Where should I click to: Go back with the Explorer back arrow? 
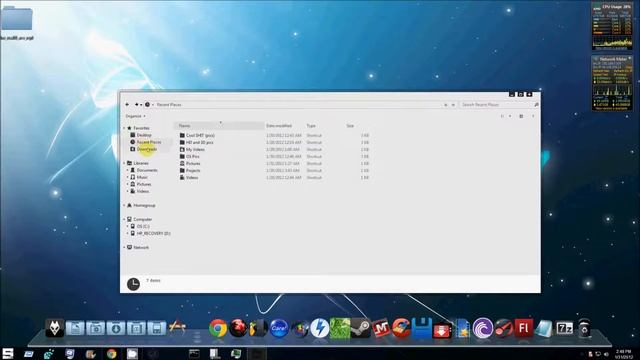[127, 104]
